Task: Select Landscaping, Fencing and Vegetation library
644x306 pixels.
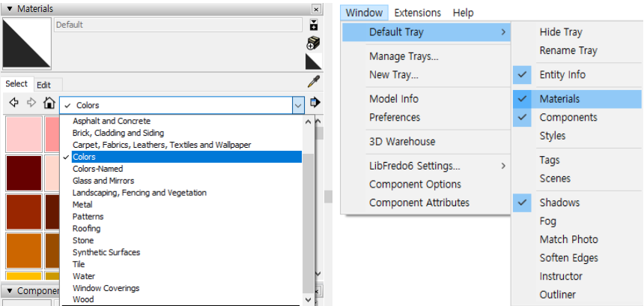Action: 186,193
